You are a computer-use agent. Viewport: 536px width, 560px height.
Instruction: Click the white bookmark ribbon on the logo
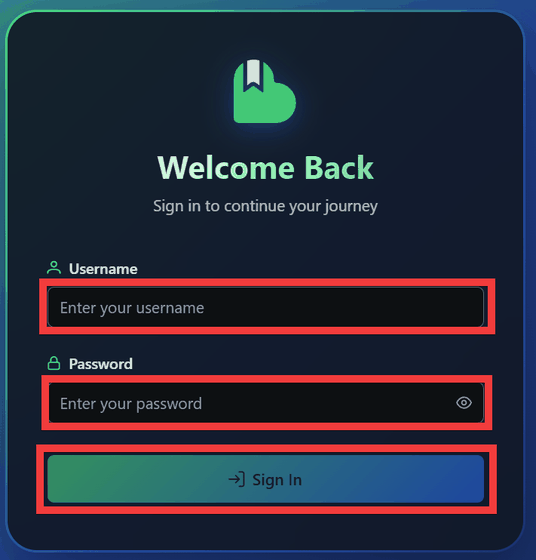(254, 75)
